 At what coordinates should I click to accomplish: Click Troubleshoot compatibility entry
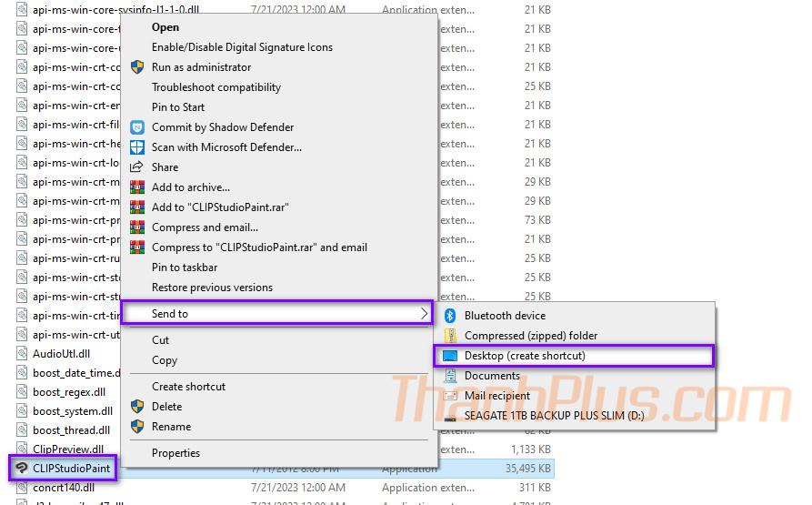[x=216, y=87]
